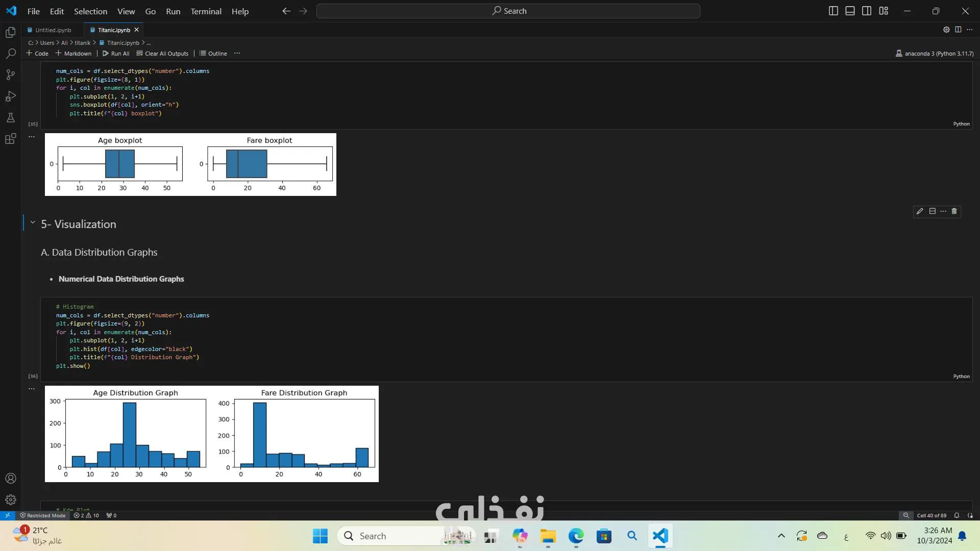The width and height of the screenshot is (980, 551).
Task: Toggle the secondary side bar layout button
Action: pyautogui.click(x=867, y=11)
